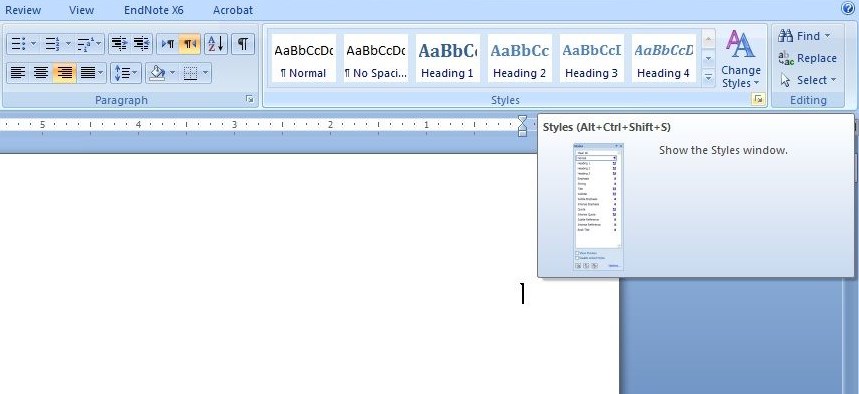Open the Line Spacing dropdown
The width and height of the screenshot is (859, 394).
tap(125, 72)
